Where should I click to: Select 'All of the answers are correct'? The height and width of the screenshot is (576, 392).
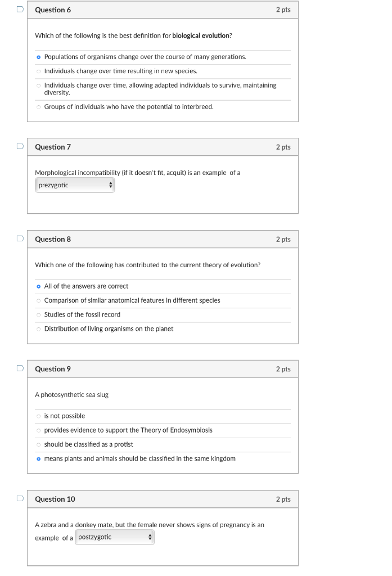click(x=39, y=286)
